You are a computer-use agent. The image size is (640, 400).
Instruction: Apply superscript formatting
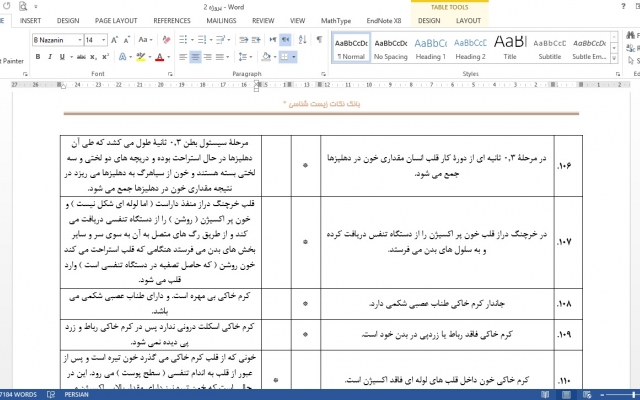[x=105, y=57]
